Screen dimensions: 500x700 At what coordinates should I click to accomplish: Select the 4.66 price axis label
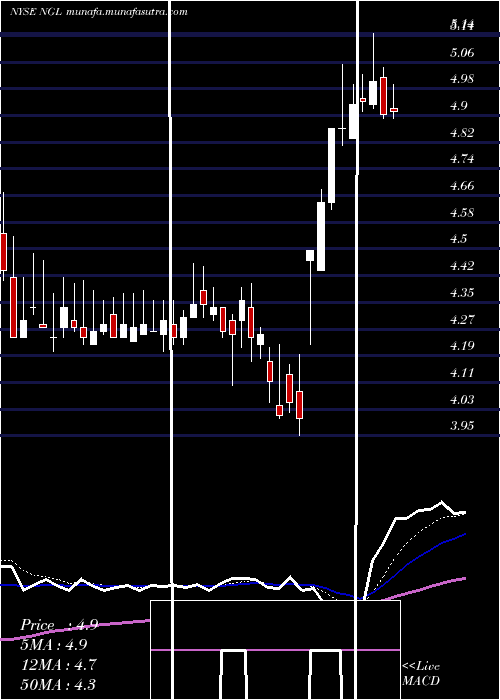pos(462,186)
